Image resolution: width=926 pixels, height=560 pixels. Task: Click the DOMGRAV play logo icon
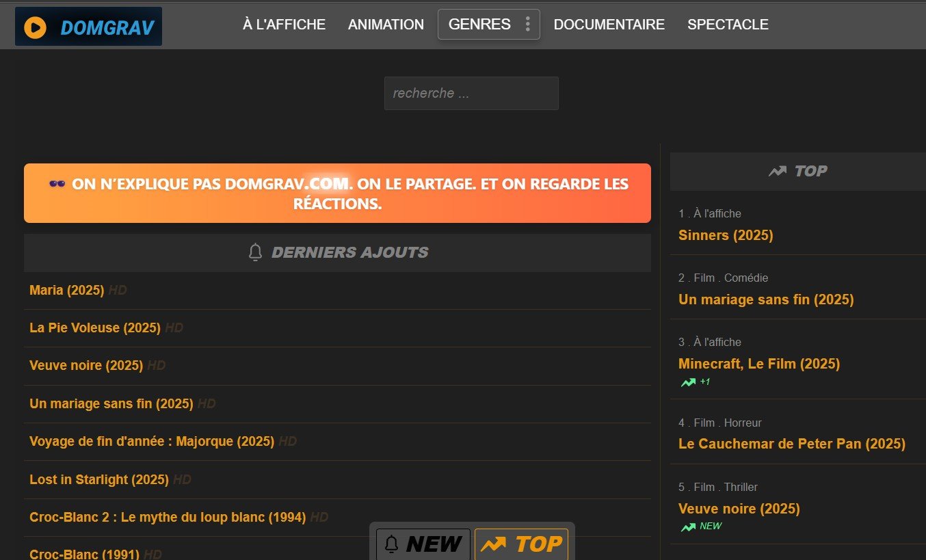click(35, 27)
